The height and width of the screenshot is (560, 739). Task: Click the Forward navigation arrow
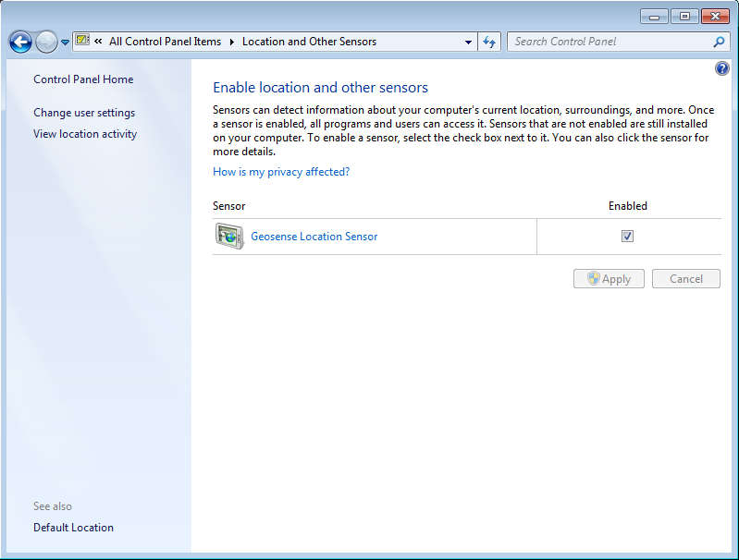click(x=46, y=43)
